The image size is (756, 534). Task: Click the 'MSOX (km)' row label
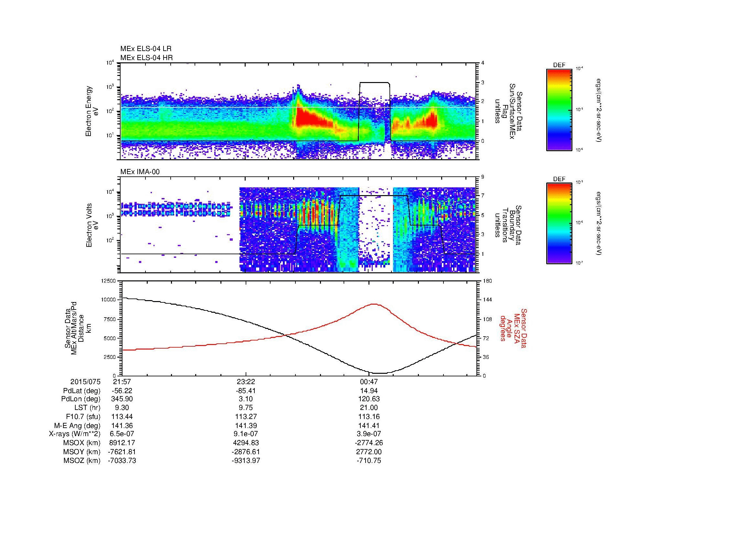[82, 443]
